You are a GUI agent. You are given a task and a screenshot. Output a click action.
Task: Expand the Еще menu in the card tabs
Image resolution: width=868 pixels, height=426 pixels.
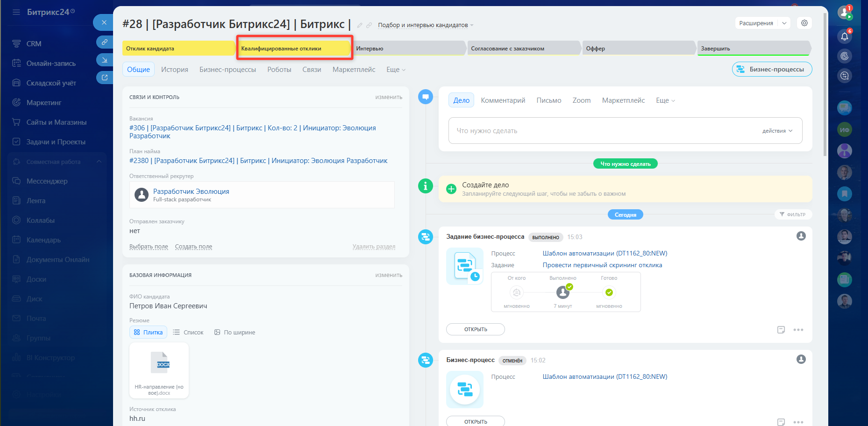tap(396, 70)
